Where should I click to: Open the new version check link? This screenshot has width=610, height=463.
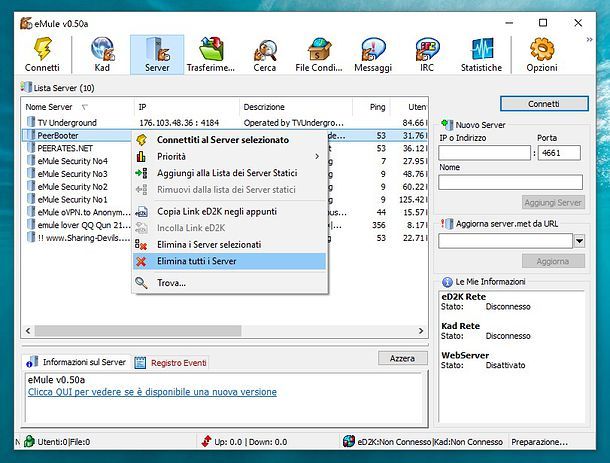coord(152,392)
